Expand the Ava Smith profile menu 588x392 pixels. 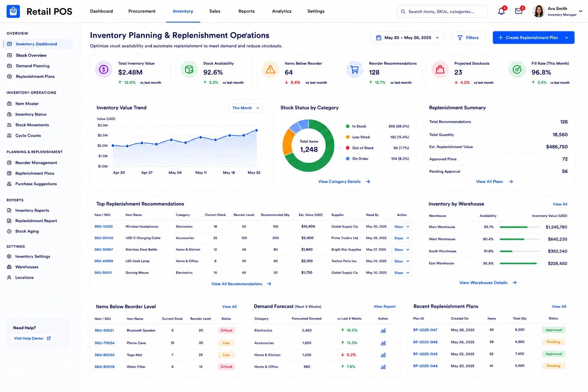[x=581, y=11]
